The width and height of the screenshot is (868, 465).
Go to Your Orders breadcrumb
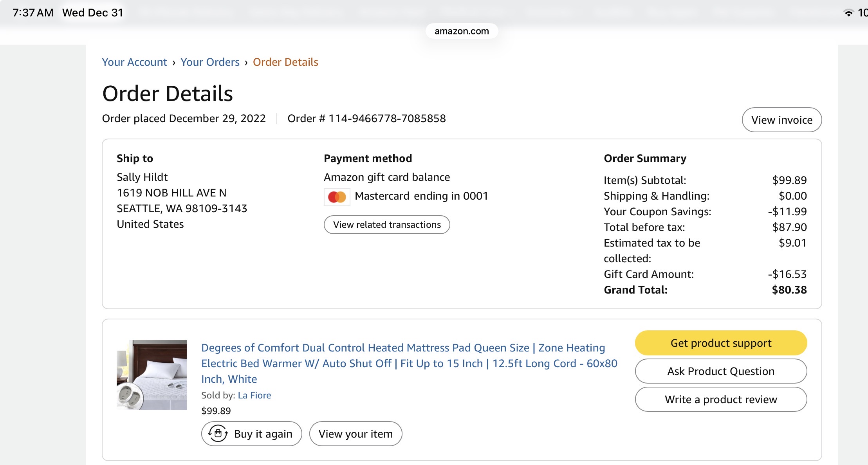point(210,62)
